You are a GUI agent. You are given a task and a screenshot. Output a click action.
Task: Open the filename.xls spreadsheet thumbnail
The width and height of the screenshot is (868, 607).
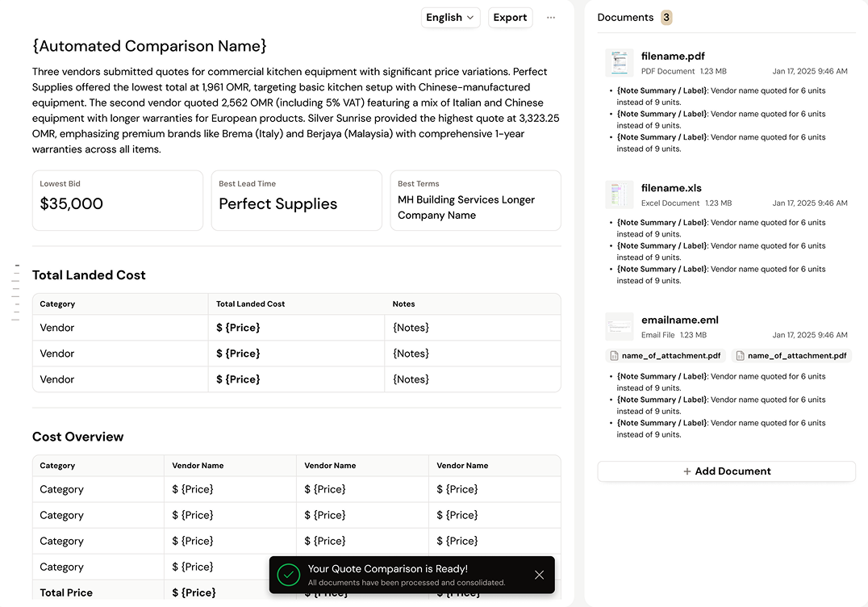(620, 195)
